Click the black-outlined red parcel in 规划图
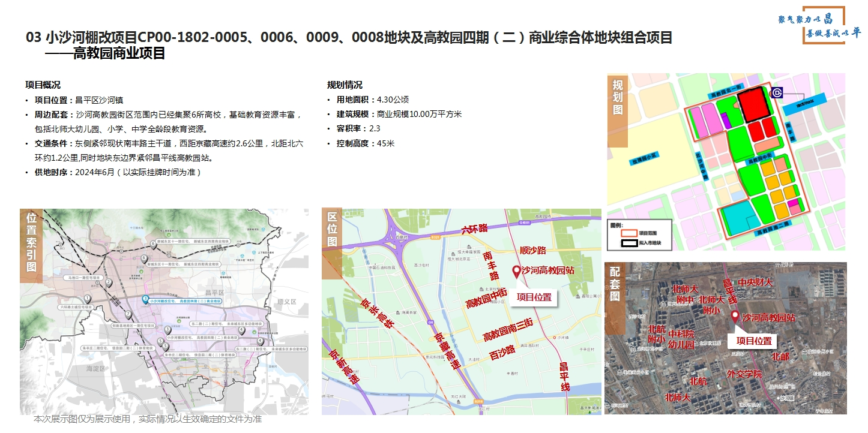 coord(754,104)
